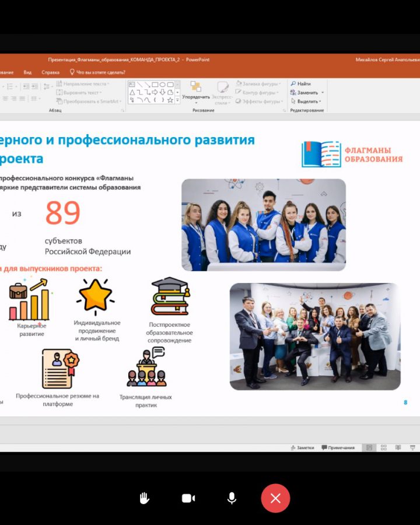
Task: Toggle the Заметки notes pane
Action: (x=302, y=447)
